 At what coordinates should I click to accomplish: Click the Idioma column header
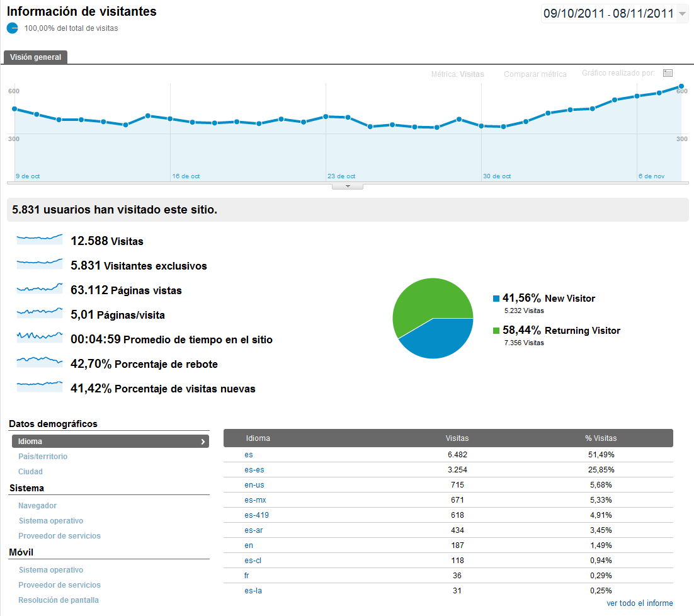pyautogui.click(x=258, y=438)
